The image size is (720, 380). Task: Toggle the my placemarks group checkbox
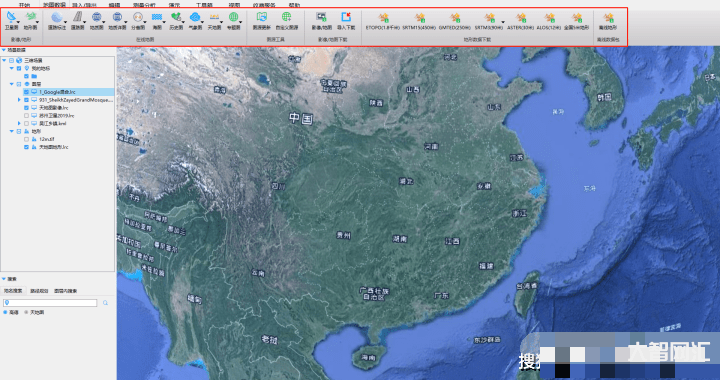coord(19,68)
